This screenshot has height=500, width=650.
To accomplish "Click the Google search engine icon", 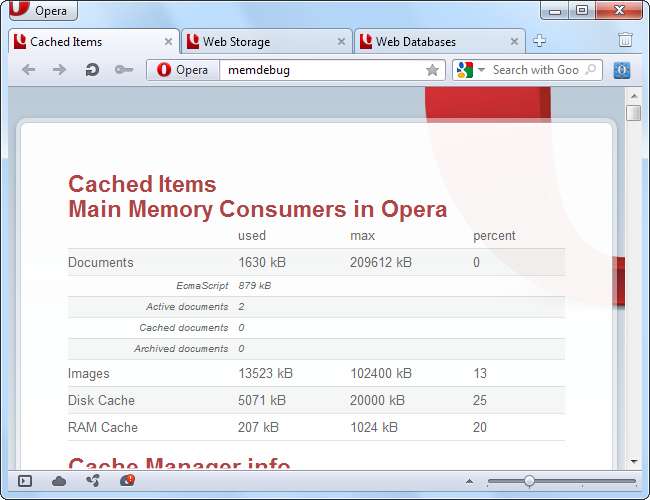I will 465,70.
